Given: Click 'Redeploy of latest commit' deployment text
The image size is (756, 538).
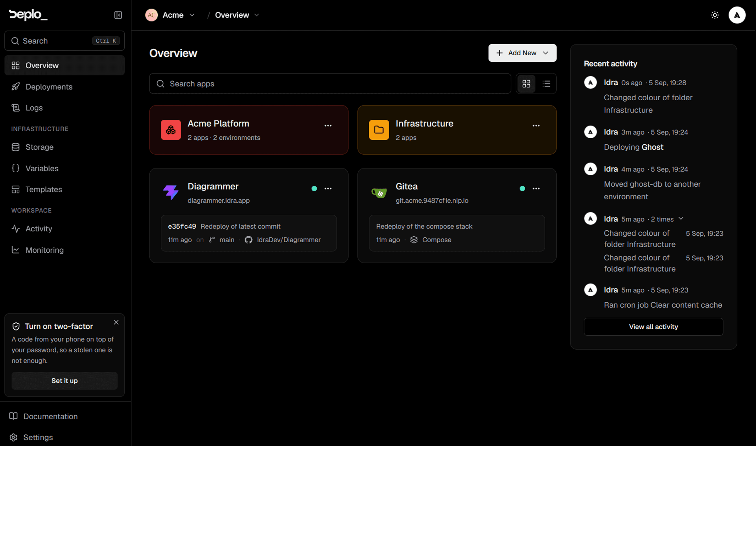Looking at the screenshot, I should (240, 227).
